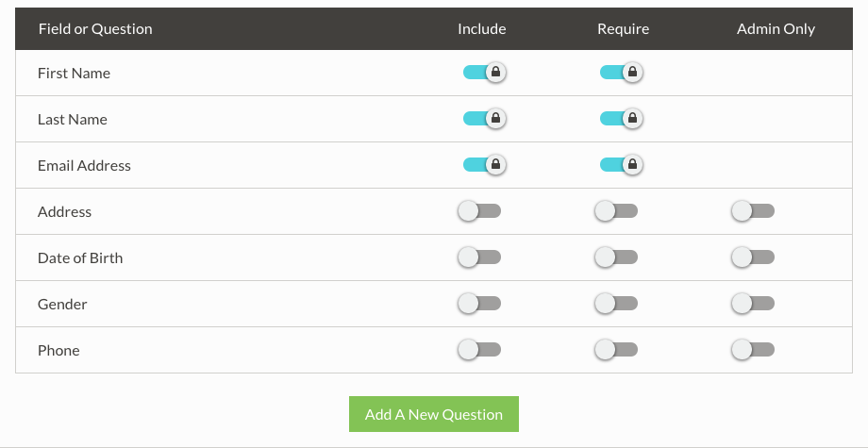The height and width of the screenshot is (448, 868).
Task: Toggle Require for the Phone field
Action: click(616, 350)
